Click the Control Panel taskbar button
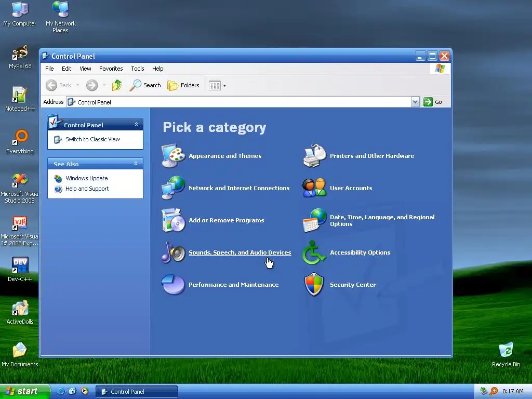 [x=137, y=392]
